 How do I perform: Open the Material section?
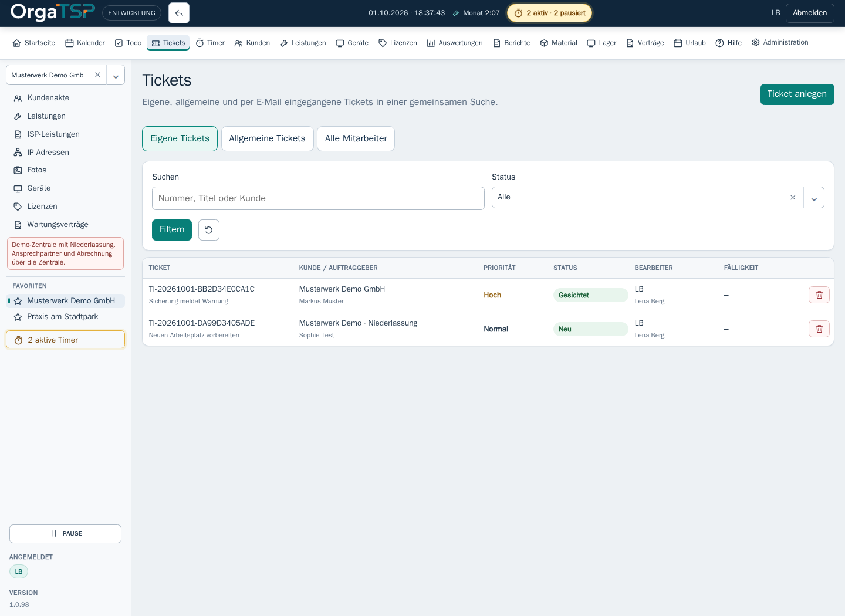pyautogui.click(x=559, y=43)
